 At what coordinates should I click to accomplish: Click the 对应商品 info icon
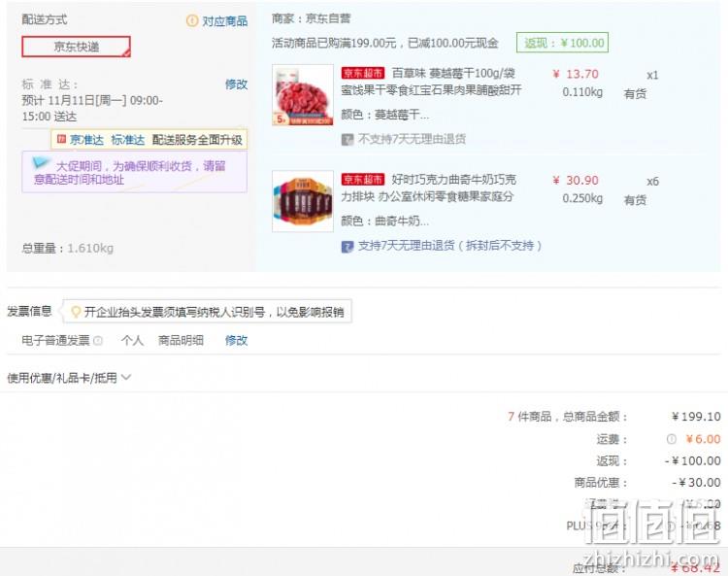click(192, 20)
